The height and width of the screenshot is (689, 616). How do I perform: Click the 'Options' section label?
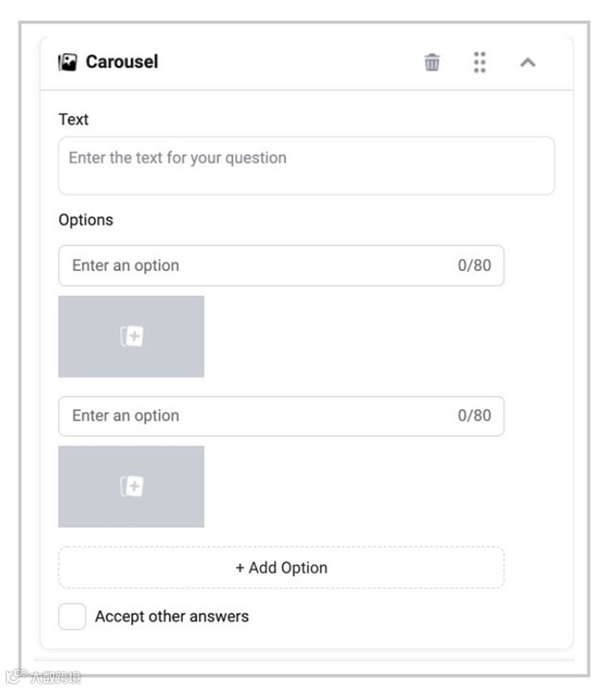tap(86, 220)
